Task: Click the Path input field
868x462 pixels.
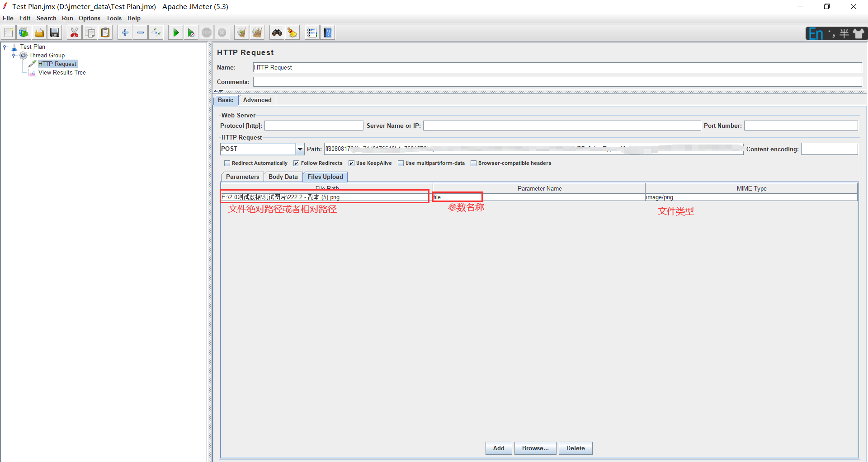Action: click(x=534, y=149)
